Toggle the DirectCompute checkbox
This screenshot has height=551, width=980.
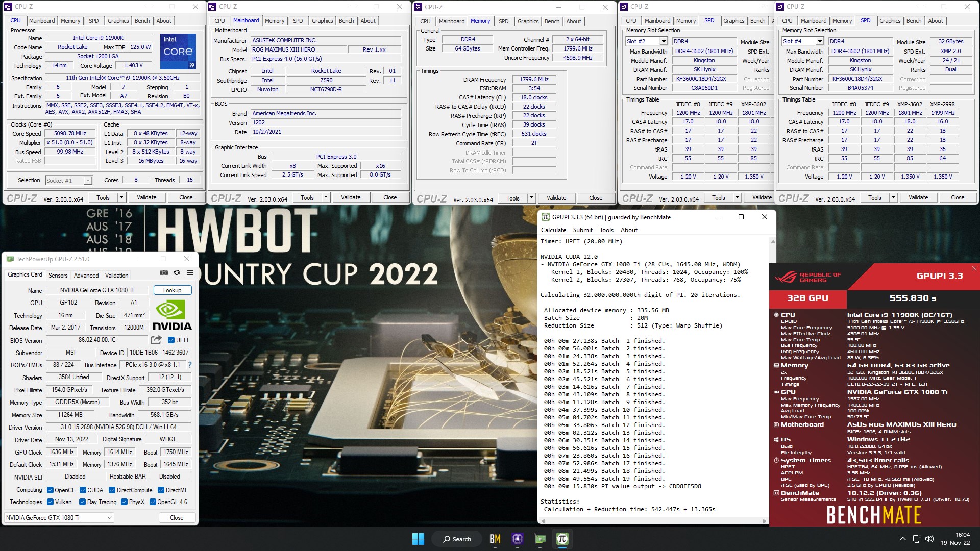pos(112,490)
